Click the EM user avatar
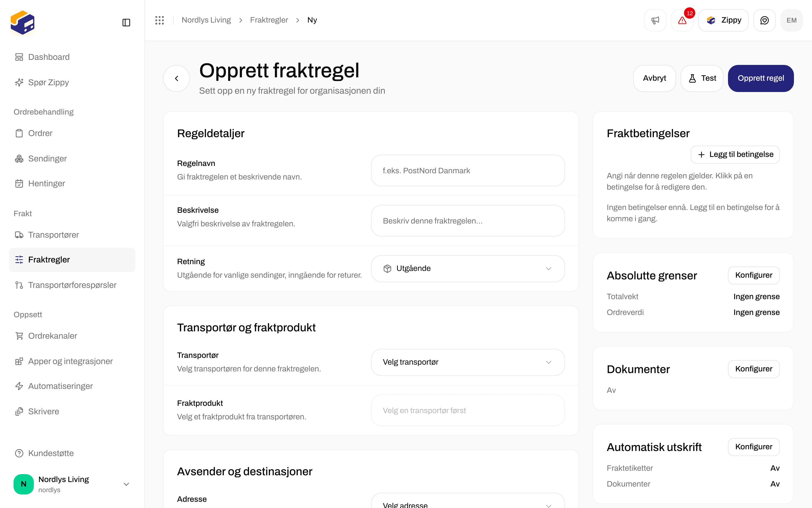Viewport: 812px width, 508px height. [x=791, y=20]
